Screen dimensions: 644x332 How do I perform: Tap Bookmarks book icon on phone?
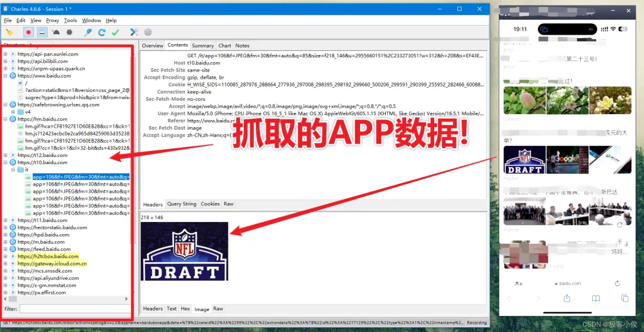[596, 299]
